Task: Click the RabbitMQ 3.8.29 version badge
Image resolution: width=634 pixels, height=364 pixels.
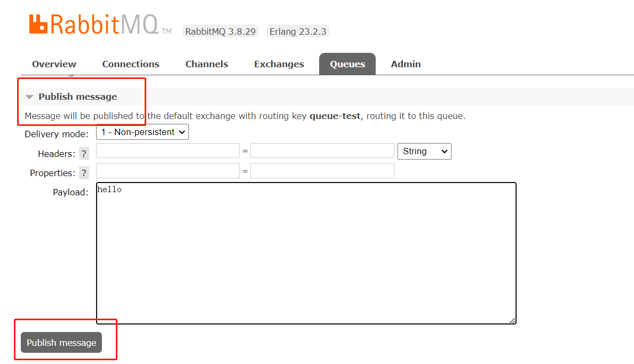Action: [x=220, y=31]
